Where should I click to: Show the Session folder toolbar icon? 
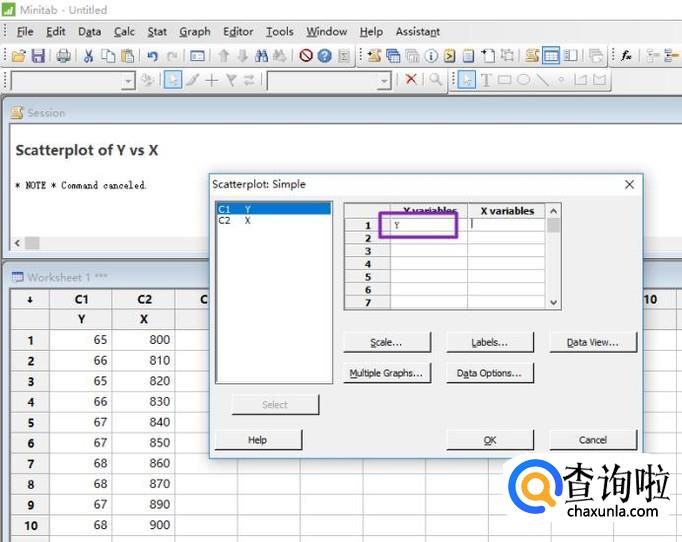click(374, 56)
